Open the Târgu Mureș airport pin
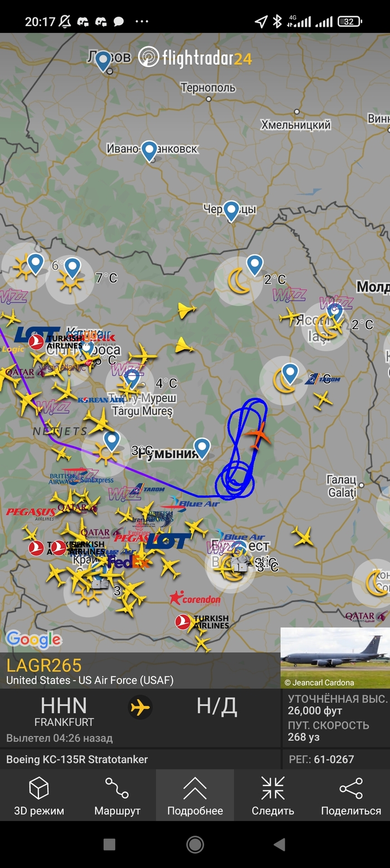 [132, 379]
